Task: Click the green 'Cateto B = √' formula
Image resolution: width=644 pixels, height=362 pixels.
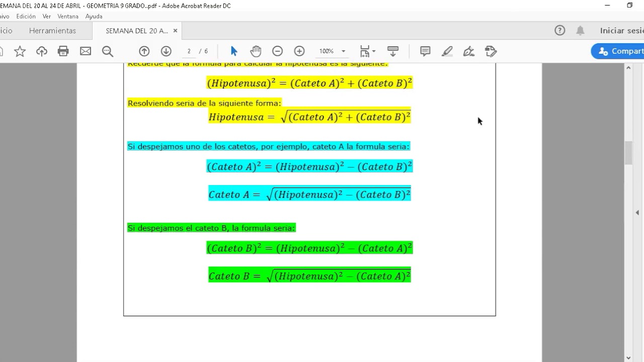Action: (x=309, y=275)
